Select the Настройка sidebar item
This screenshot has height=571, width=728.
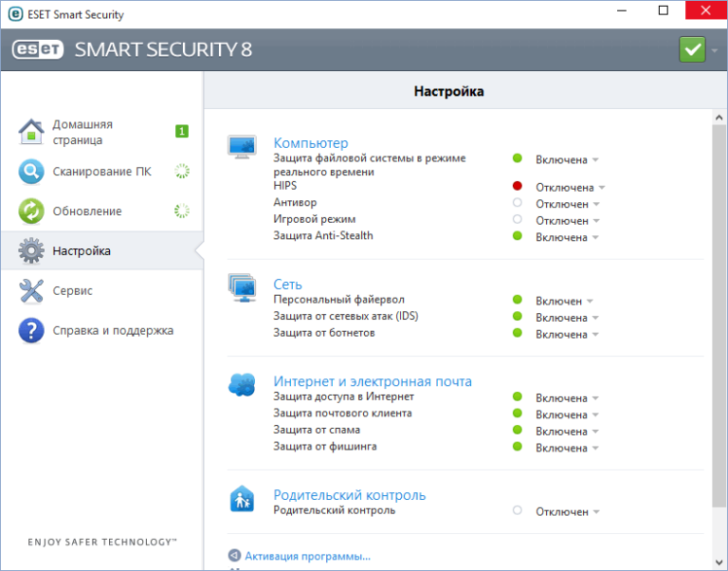tap(82, 251)
